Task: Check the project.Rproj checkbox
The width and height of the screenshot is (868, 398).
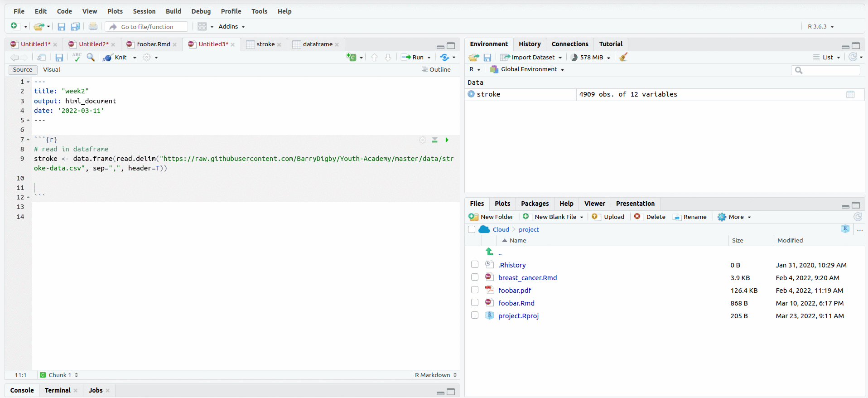Action: 475,315
